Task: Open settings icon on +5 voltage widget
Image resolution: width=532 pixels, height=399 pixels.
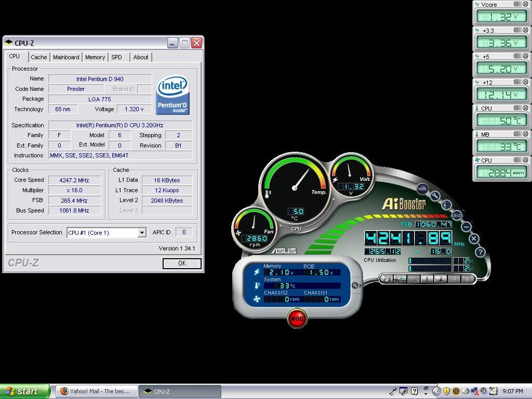Action: point(517,56)
